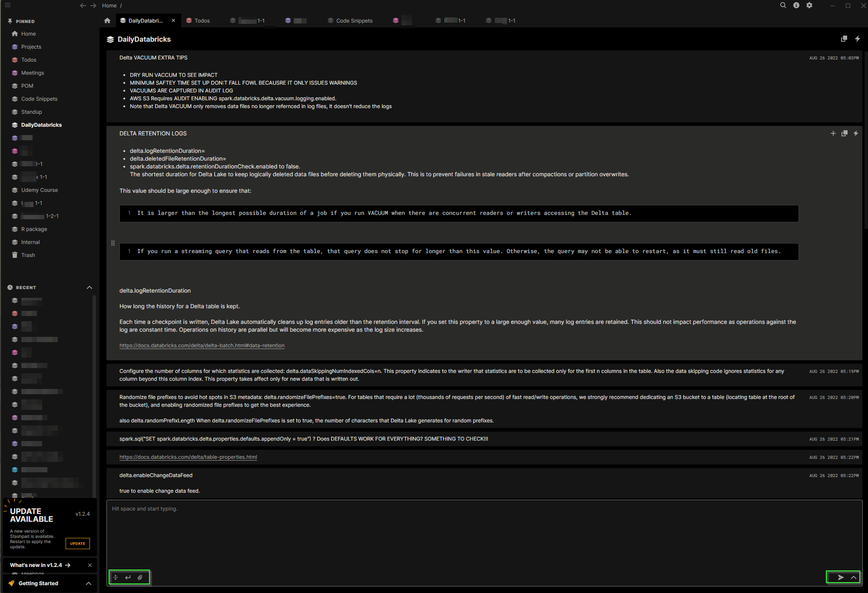Switch to the Code Snippets tab

click(350, 20)
